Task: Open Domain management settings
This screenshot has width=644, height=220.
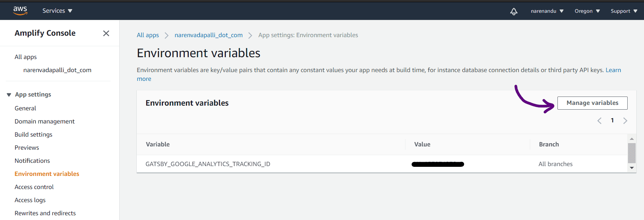Action: tap(44, 121)
